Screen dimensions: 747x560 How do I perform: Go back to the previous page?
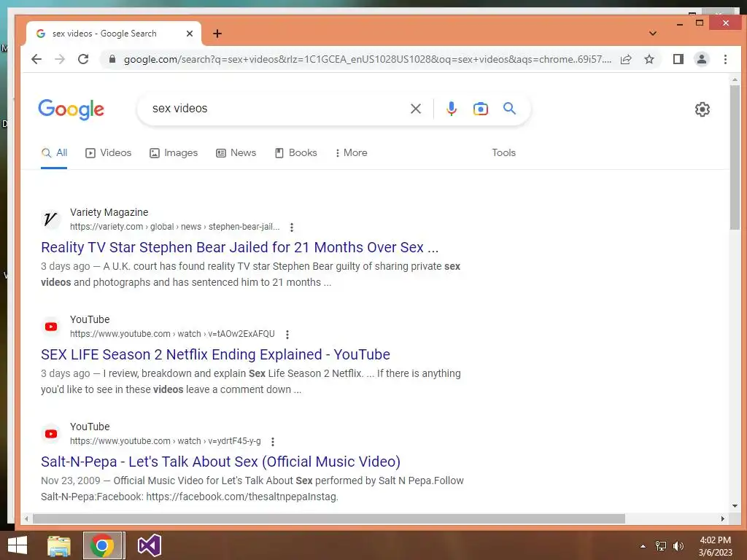point(36,59)
